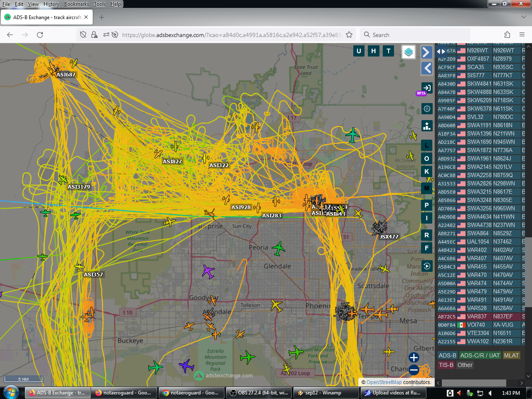The width and height of the screenshot is (532, 399).
Task: Focus the browser Search field
Action: tap(415, 35)
